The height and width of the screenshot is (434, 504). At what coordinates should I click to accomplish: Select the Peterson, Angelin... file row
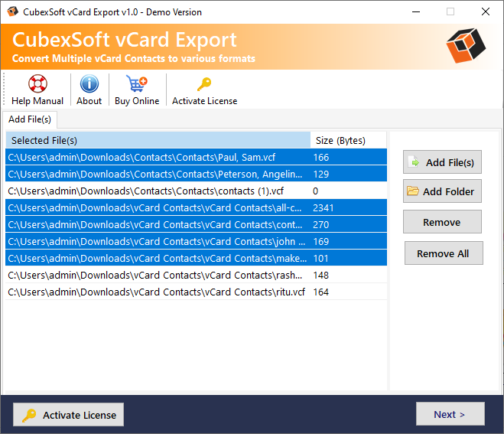(196, 174)
